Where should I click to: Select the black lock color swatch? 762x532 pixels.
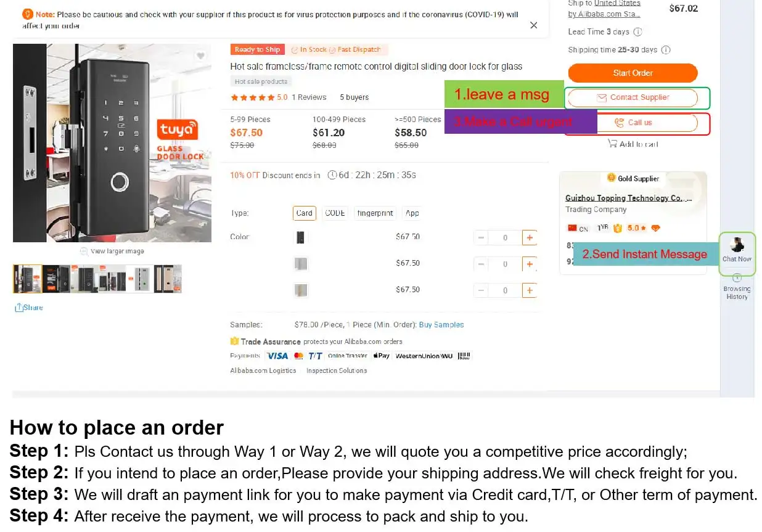coord(301,237)
